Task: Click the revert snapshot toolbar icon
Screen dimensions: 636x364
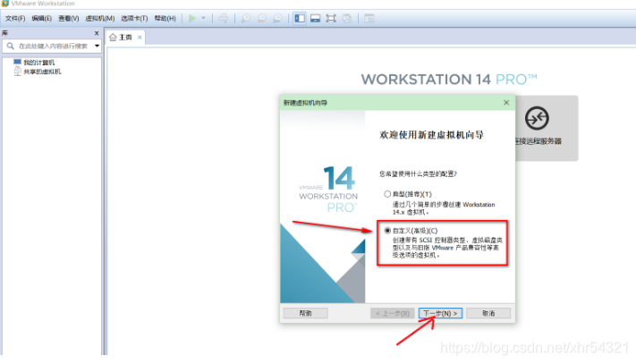Action: pos(261,18)
